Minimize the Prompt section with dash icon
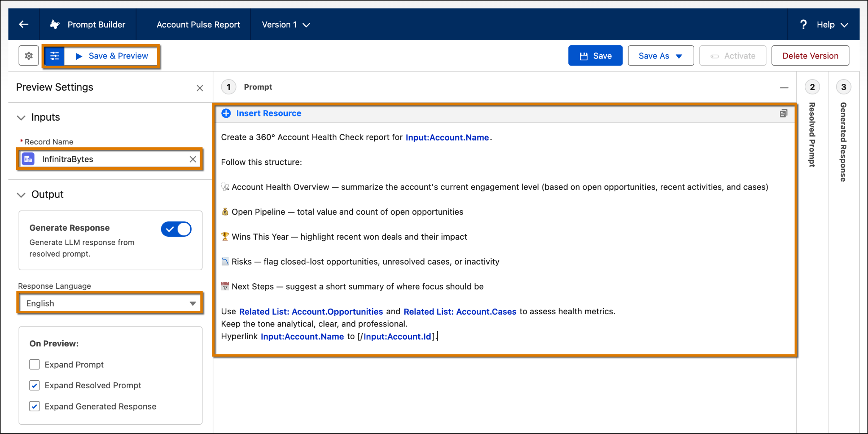This screenshot has width=868, height=434. click(784, 88)
